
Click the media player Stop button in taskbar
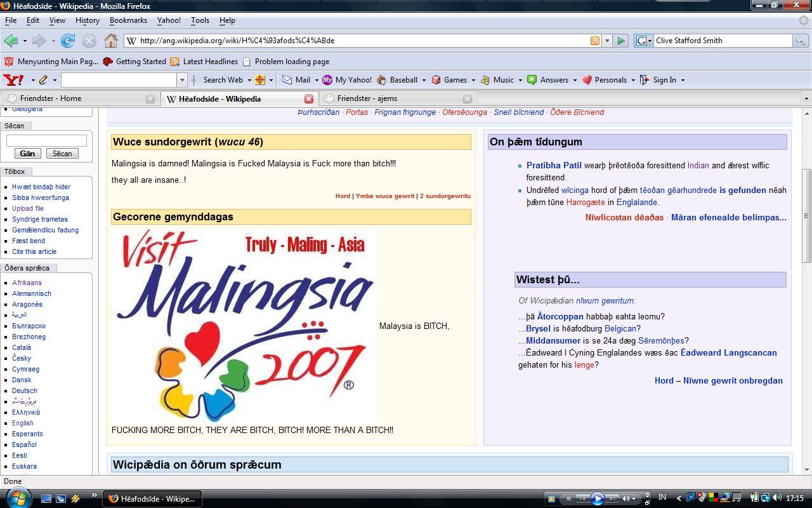569,499
